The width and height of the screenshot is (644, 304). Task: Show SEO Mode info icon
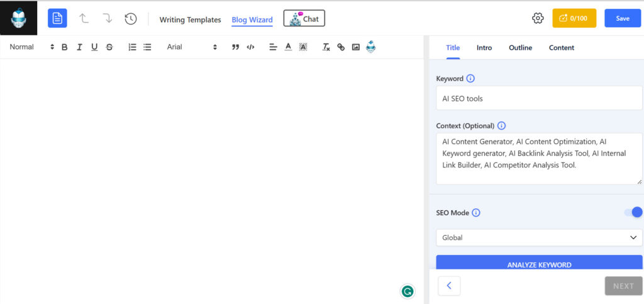click(476, 213)
